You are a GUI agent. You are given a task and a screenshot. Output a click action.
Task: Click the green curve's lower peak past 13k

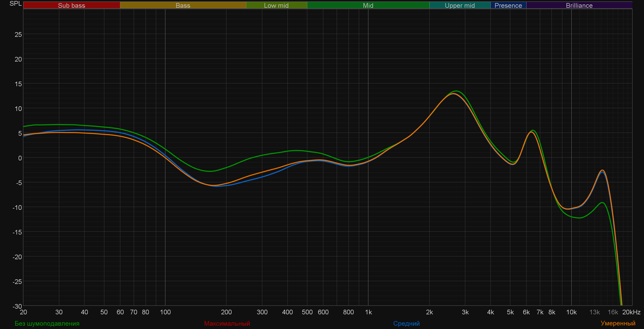tap(602, 203)
